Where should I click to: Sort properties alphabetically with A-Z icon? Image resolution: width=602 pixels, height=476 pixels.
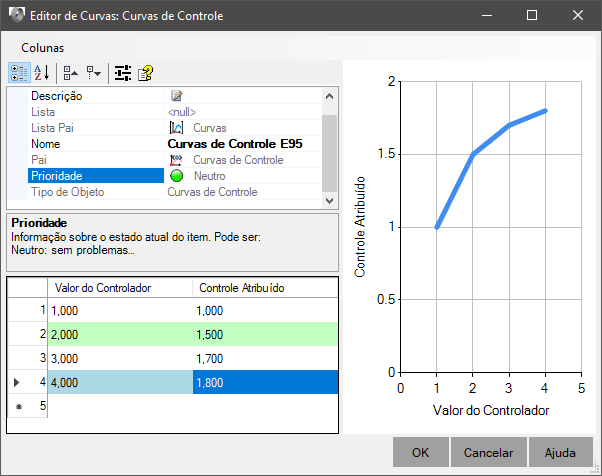(42, 73)
